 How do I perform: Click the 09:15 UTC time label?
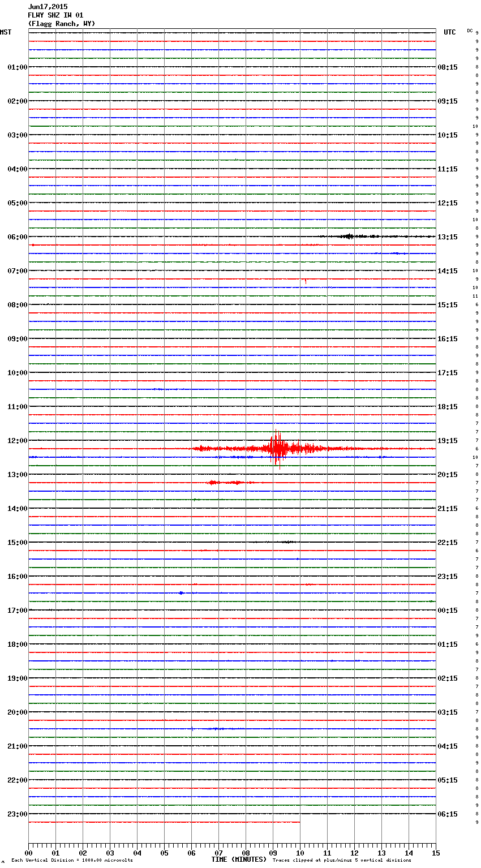pyautogui.click(x=448, y=101)
